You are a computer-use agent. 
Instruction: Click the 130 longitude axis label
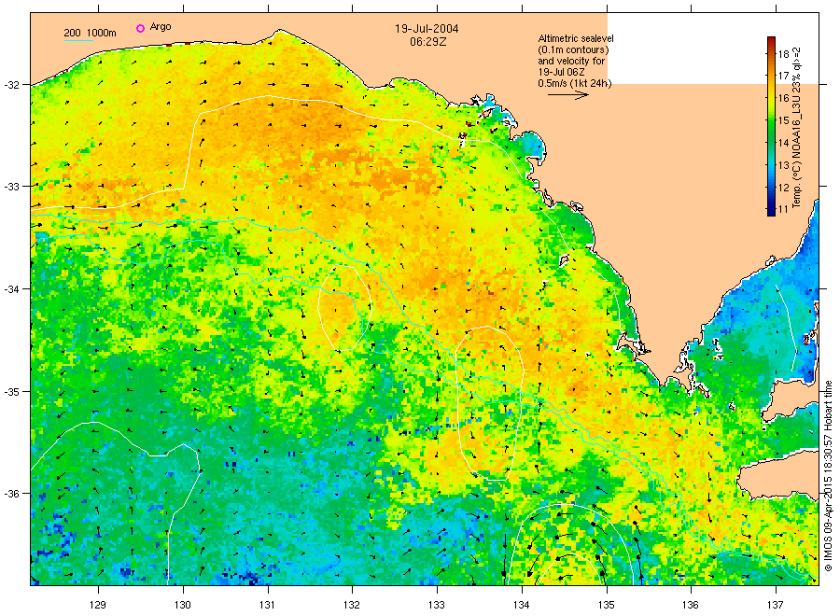coord(183,605)
